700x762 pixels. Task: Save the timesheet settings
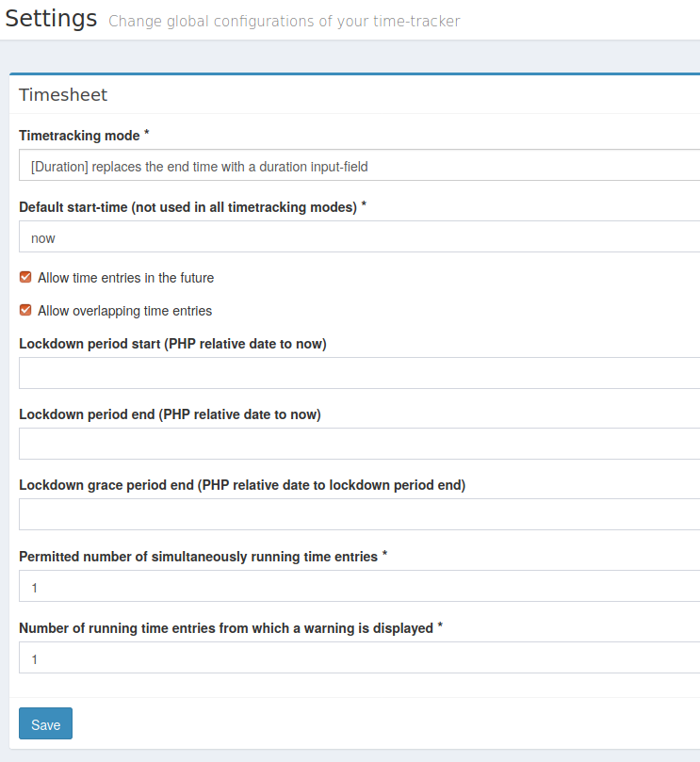click(x=44, y=723)
